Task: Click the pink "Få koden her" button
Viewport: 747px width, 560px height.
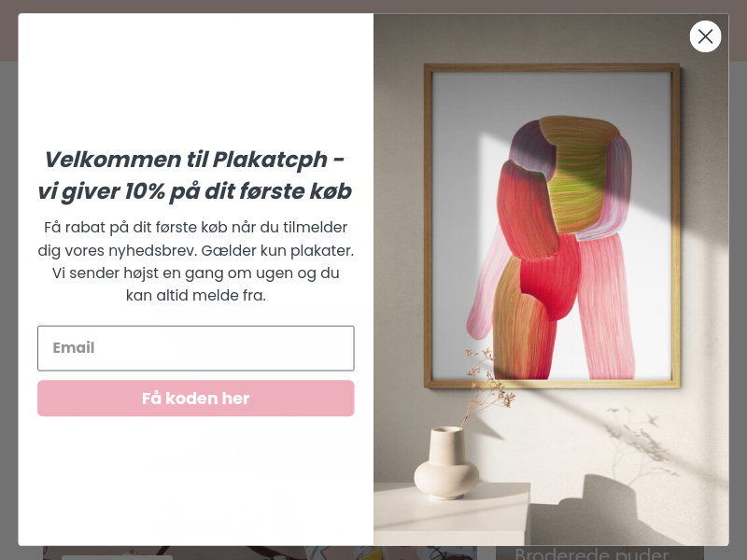Action: pos(196,399)
